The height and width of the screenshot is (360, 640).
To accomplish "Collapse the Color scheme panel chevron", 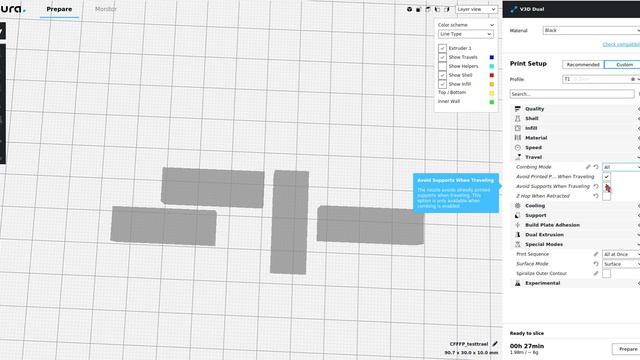I will [492, 25].
